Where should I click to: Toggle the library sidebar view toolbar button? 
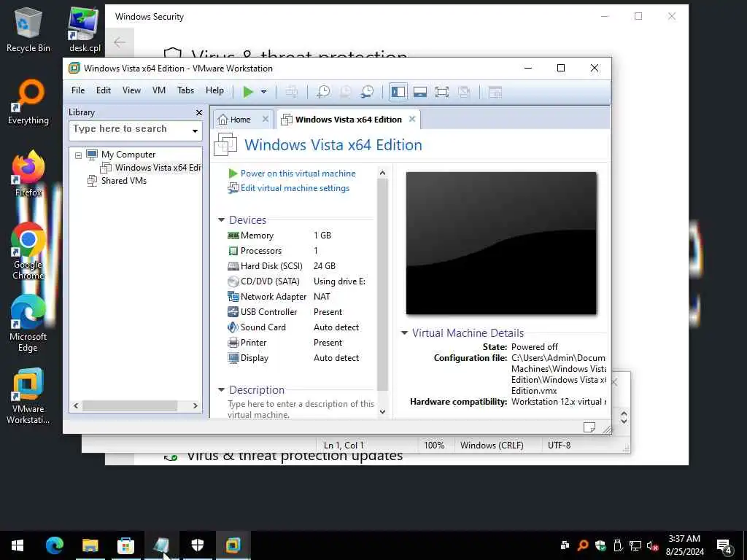pos(398,91)
